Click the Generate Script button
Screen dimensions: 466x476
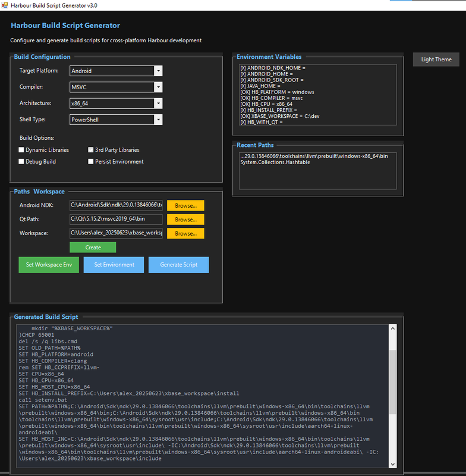[x=178, y=265]
